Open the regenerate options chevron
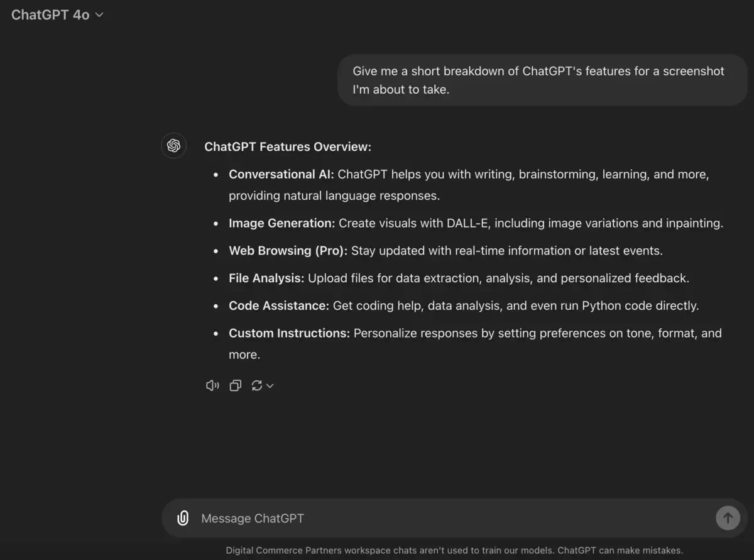754x560 pixels. coord(269,385)
